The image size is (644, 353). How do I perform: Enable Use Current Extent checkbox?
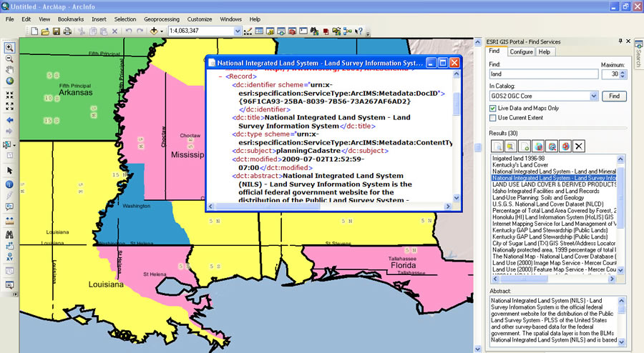click(x=493, y=118)
